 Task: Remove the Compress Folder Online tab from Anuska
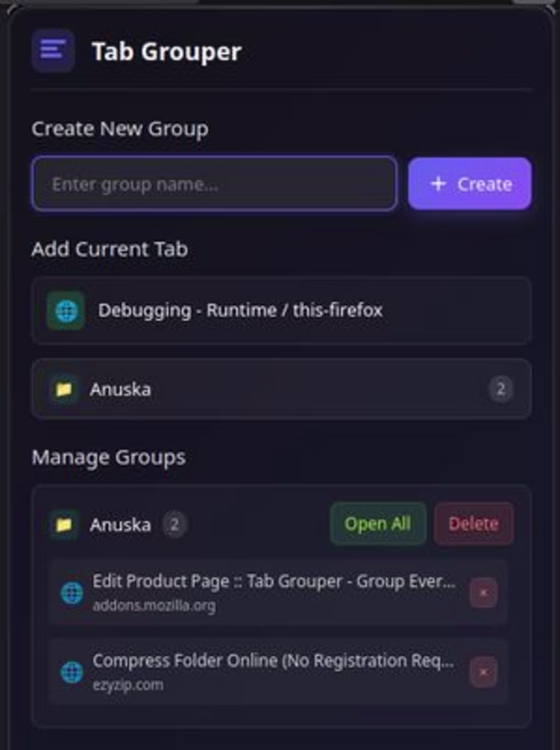484,672
